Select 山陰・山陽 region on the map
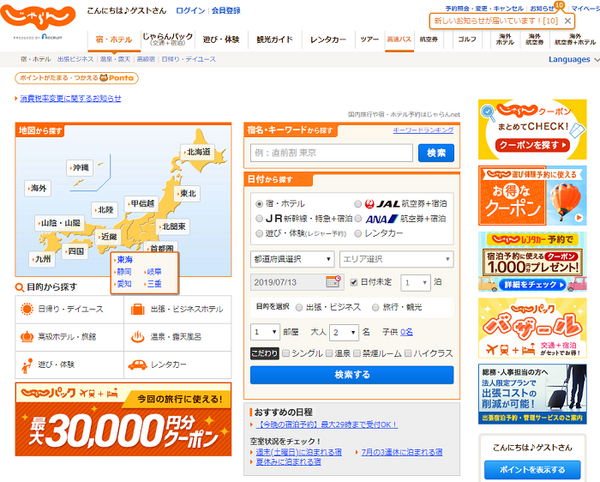This screenshot has height=482, width=600. (60, 223)
